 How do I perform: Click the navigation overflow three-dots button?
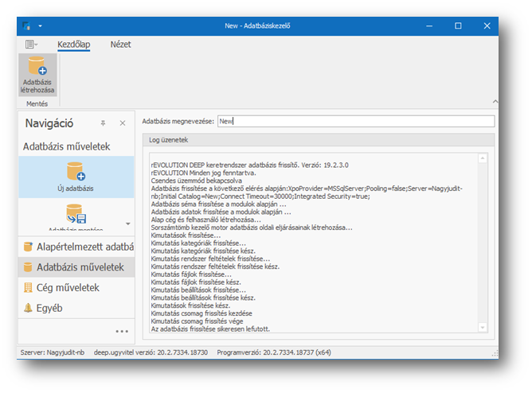click(x=121, y=331)
